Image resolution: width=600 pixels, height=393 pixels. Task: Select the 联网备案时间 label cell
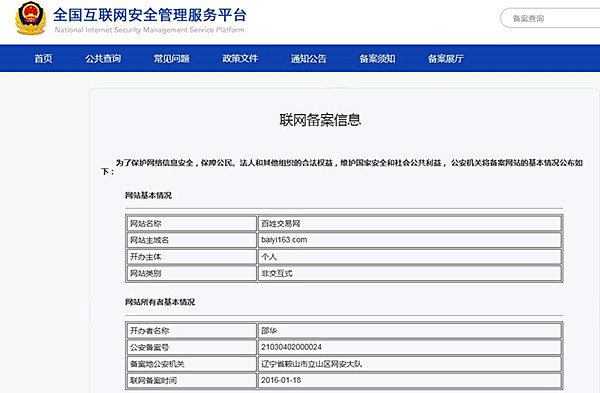click(191, 380)
